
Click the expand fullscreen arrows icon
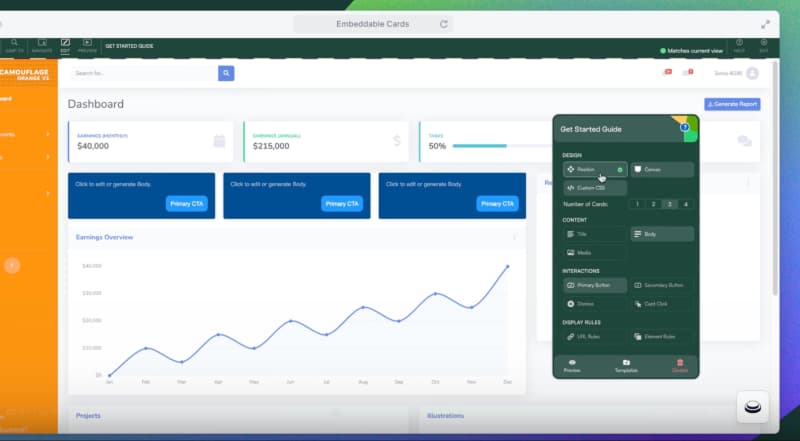coord(765,24)
